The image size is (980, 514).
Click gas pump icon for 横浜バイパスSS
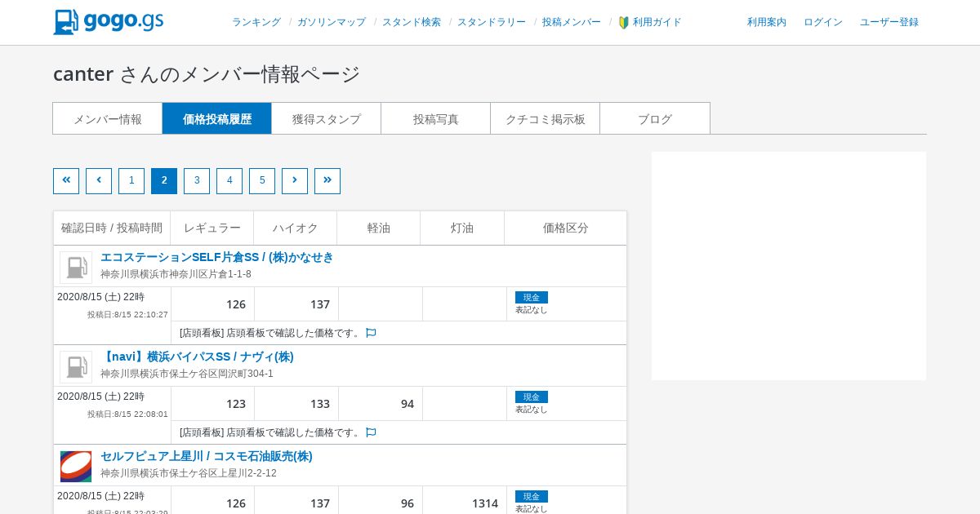click(76, 367)
